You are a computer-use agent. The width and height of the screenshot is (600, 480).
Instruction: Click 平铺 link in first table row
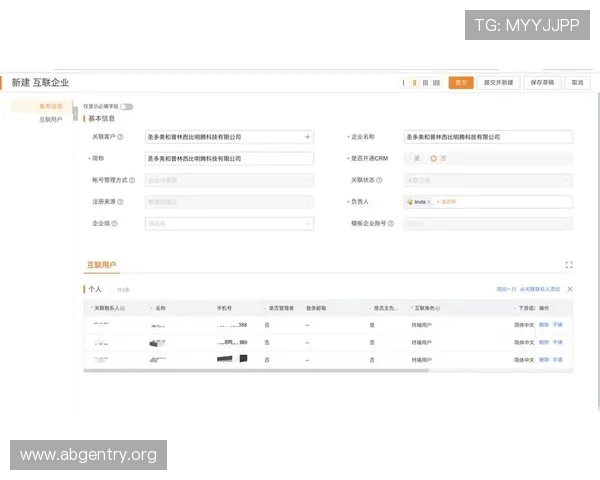[558, 325]
